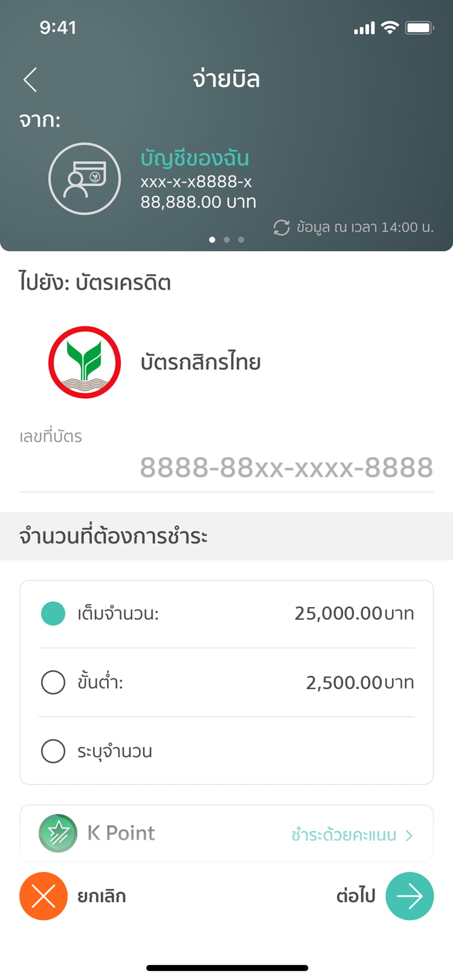Tap the K Point star icon

point(58,833)
